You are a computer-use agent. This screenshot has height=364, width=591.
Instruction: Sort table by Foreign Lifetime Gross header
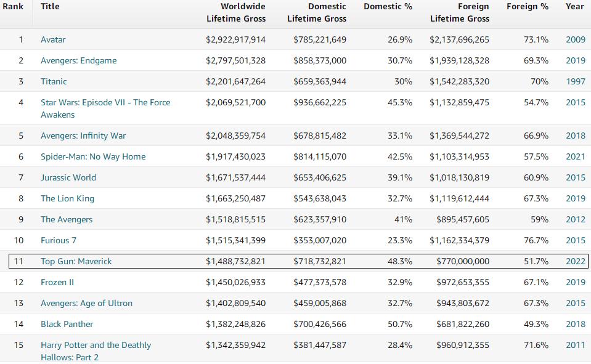[460, 12]
